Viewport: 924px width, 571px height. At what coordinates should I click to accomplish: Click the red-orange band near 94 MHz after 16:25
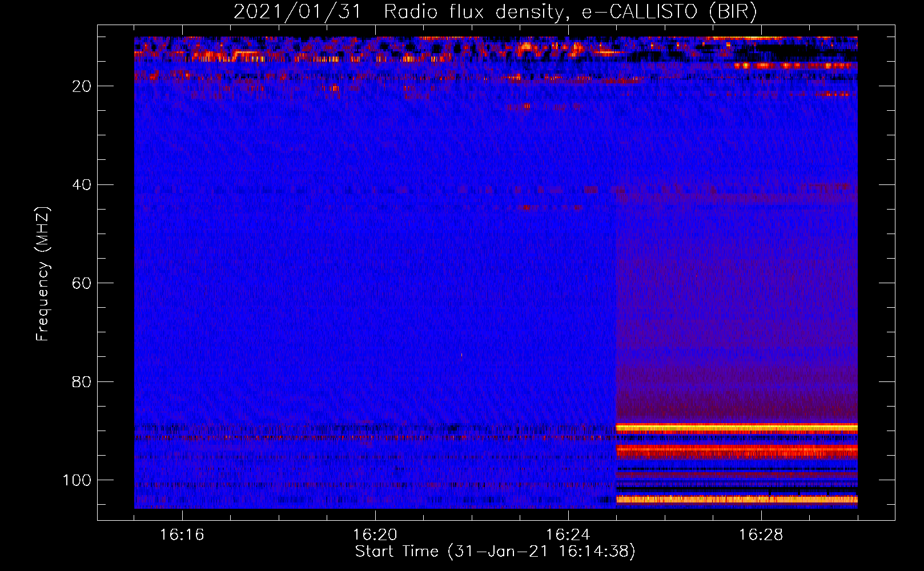click(x=737, y=452)
